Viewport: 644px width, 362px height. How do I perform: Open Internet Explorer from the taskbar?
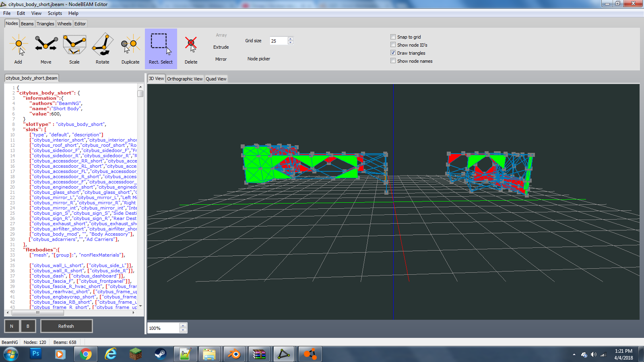pyautogui.click(x=110, y=354)
